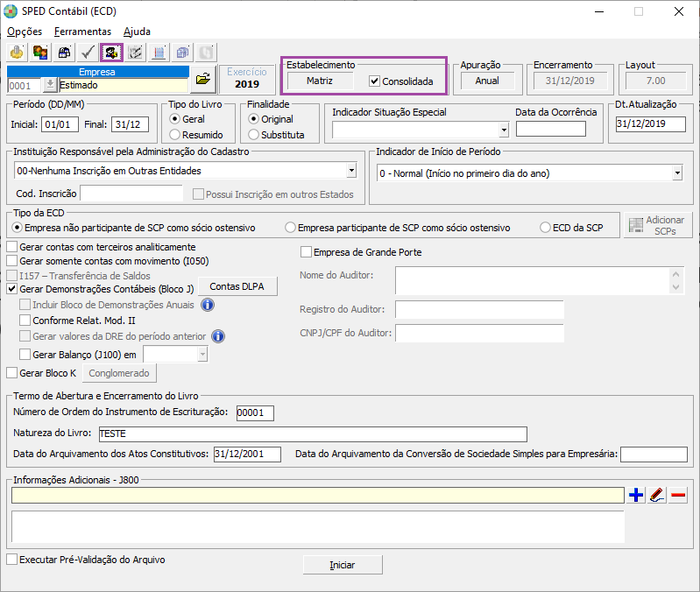The image size is (700, 592).
Task: Select Geral book type
Action: (x=175, y=119)
